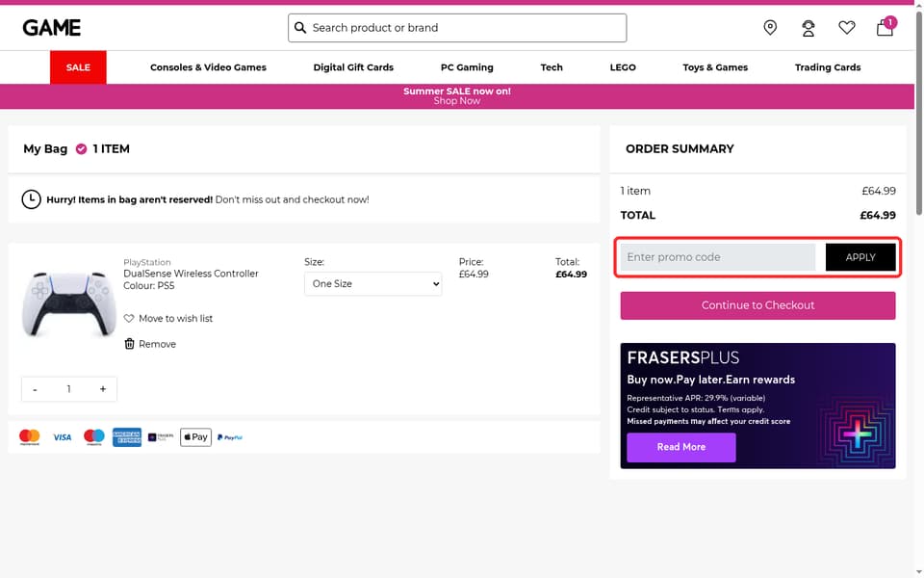
Task: Click the PayPal payment icon
Action: (x=230, y=437)
